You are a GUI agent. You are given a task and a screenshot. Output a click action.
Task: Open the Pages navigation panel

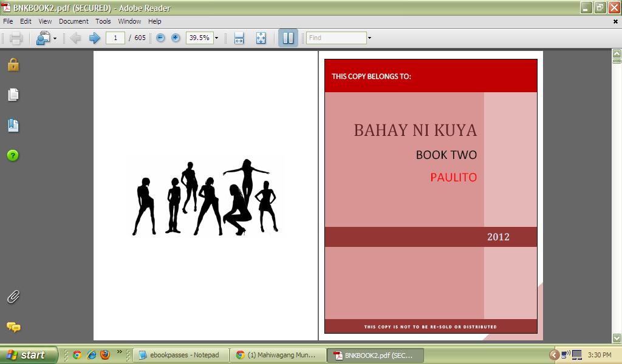tap(13, 95)
